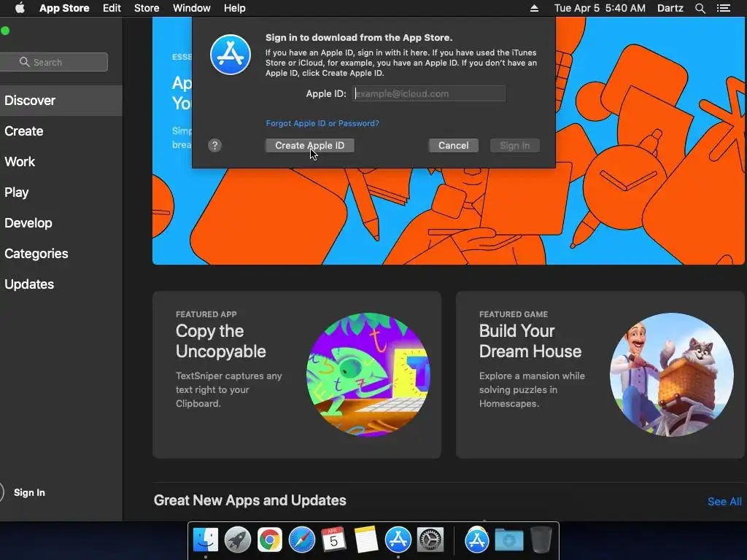Screen dimensions: 747x560
Task: Cancel the sign-in dialog
Action: (x=454, y=145)
